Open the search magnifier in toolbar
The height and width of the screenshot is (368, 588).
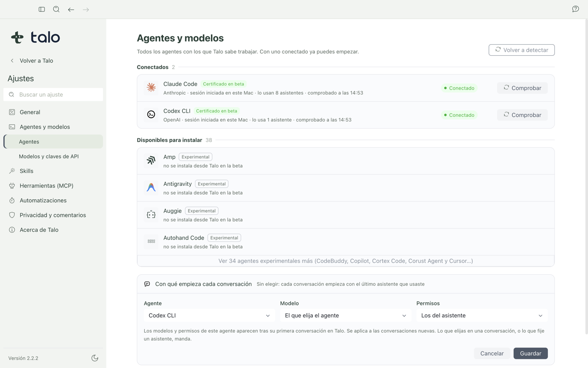pyautogui.click(x=57, y=9)
